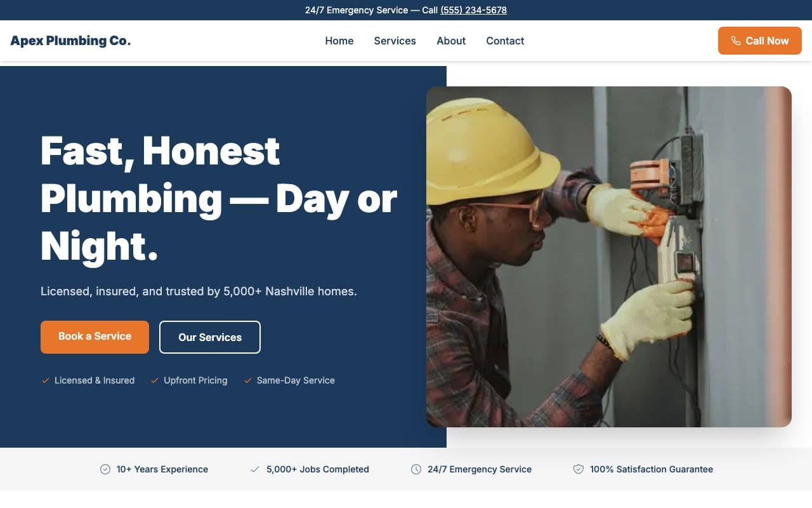812x508 pixels.
Task: Click the checkmark beside Upfront Pricing
Action: (x=154, y=380)
